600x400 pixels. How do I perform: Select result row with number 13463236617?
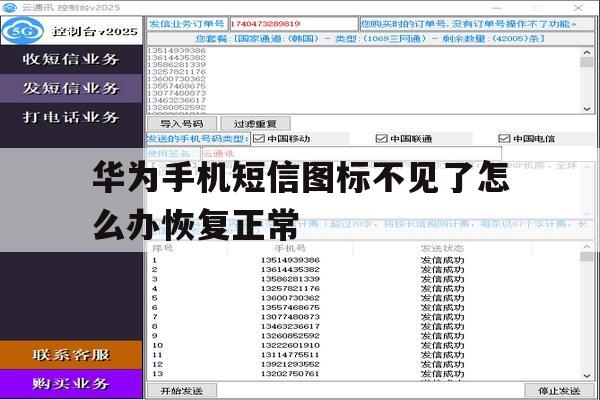pos(364,327)
